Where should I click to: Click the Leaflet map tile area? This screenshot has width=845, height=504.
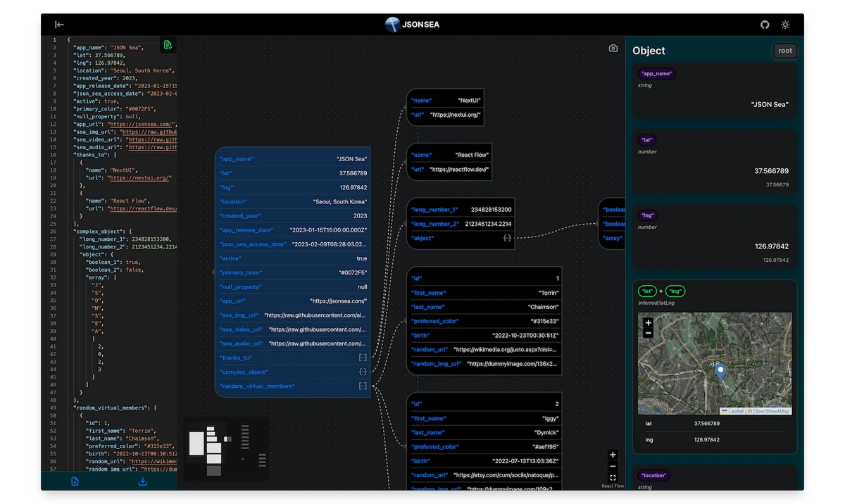715,363
